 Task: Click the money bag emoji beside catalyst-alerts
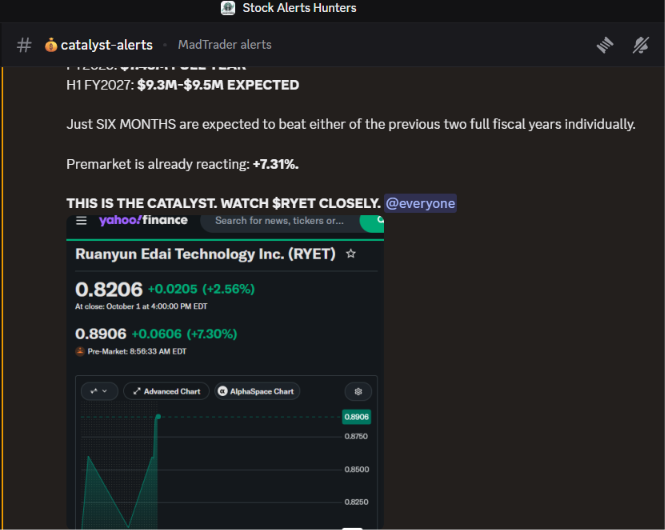coord(51,45)
